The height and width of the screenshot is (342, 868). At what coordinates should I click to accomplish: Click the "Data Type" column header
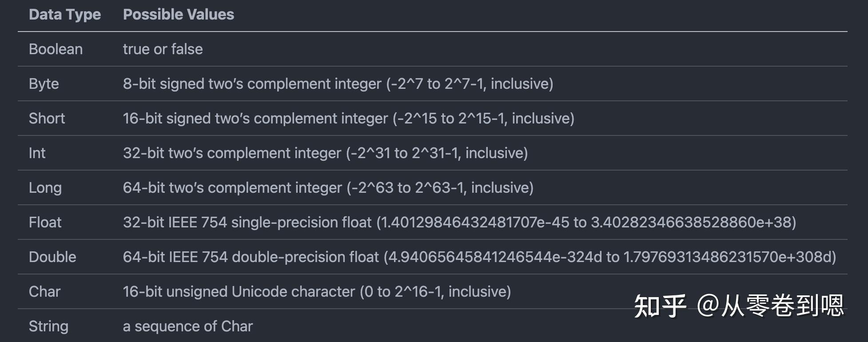coord(65,15)
